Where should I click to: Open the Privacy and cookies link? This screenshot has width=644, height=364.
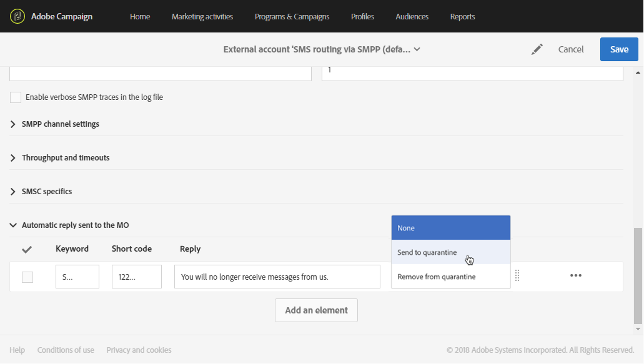[x=139, y=350]
